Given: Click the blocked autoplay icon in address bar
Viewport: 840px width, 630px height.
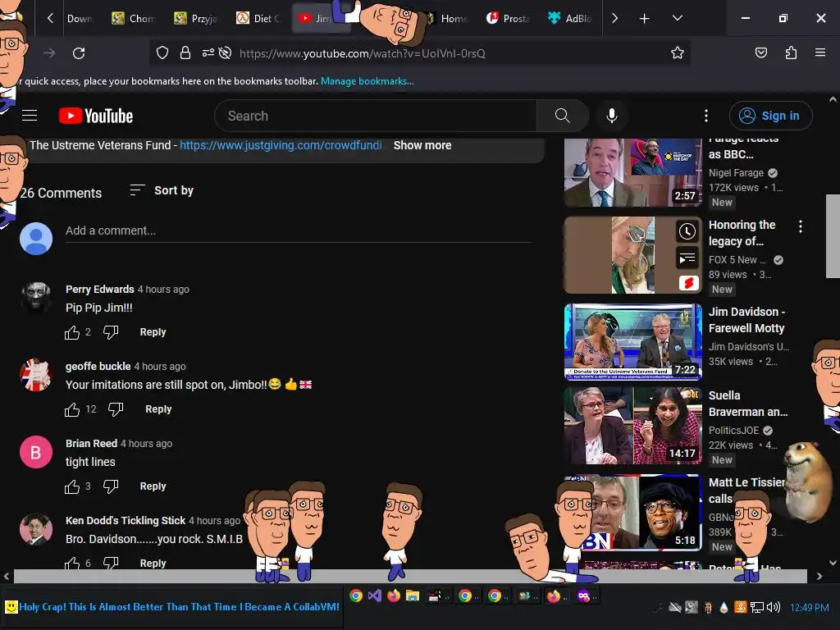Looking at the screenshot, I should pyautogui.click(x=226, y=53).
